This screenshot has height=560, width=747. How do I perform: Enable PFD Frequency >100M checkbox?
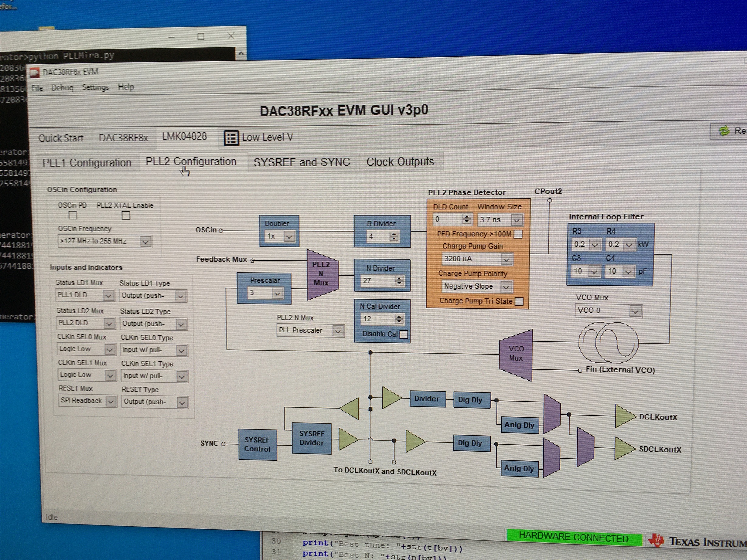click(518, 234)
